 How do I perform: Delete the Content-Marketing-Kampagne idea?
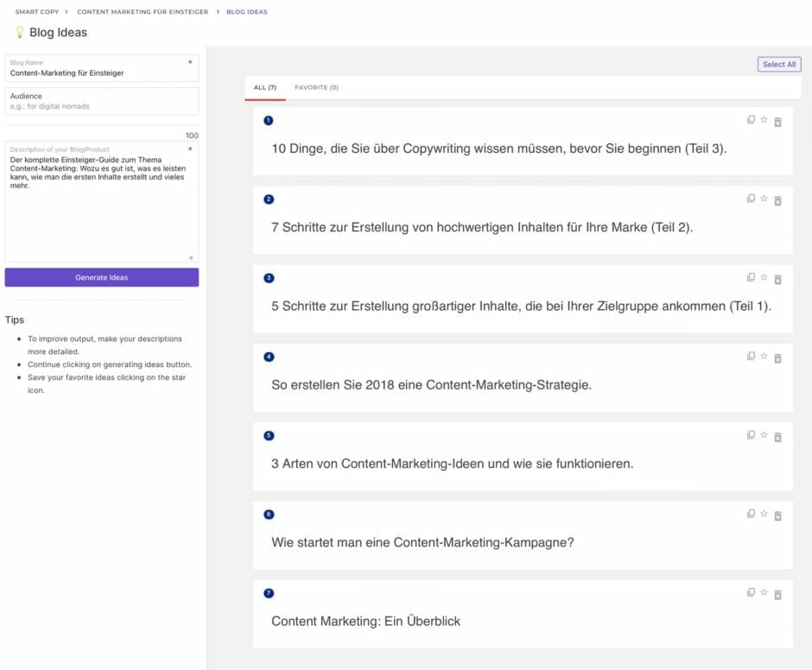point(777,515)
